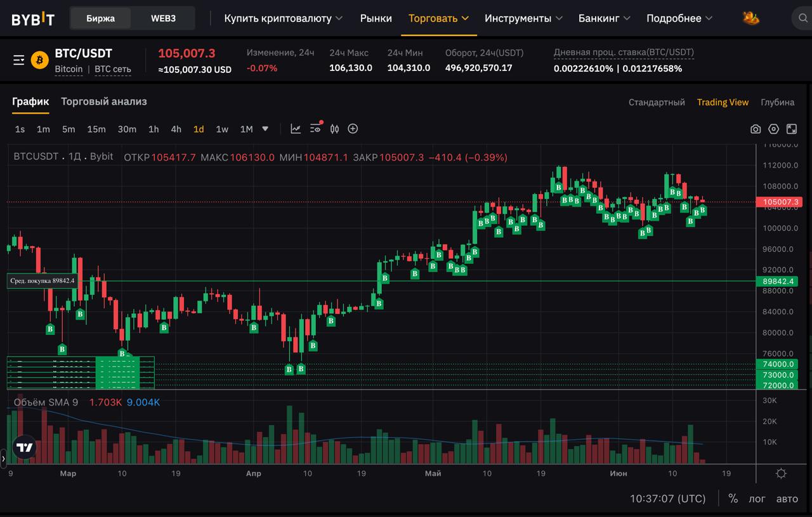Click 24ч Мин value 104,310.0
This screenshot has width=812, height=517.
pos(409,68)
